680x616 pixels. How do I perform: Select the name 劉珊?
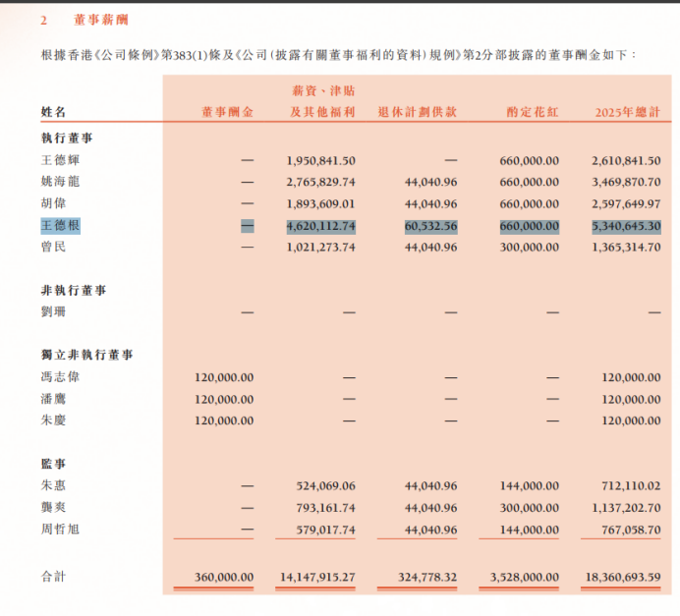[x=53, y=311]
